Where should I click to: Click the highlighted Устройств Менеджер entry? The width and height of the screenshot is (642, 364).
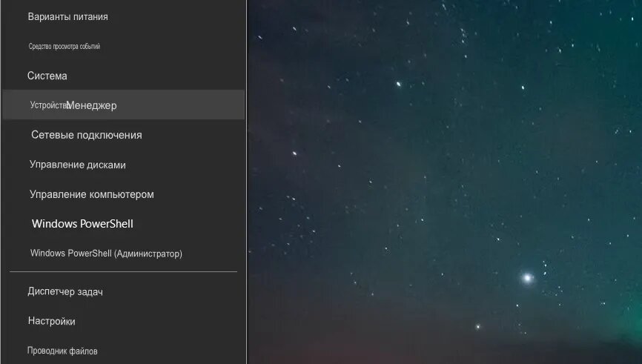coord(123,105)
